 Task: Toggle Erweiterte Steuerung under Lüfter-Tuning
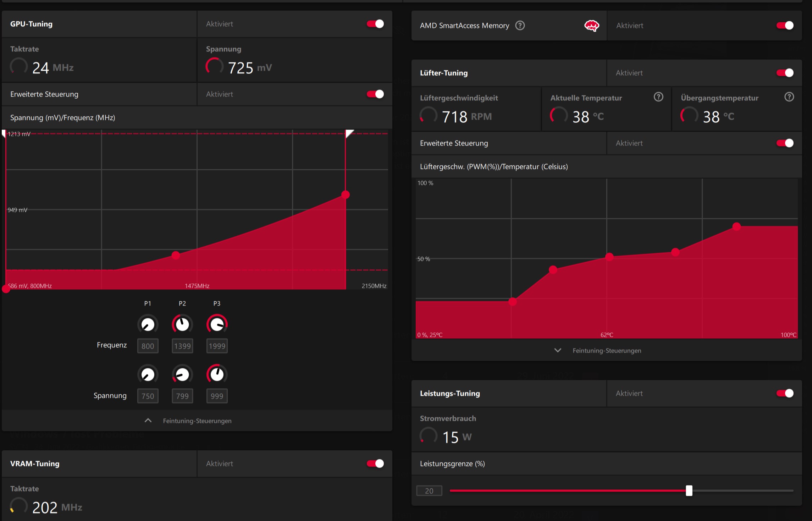[x=785, y=143]
